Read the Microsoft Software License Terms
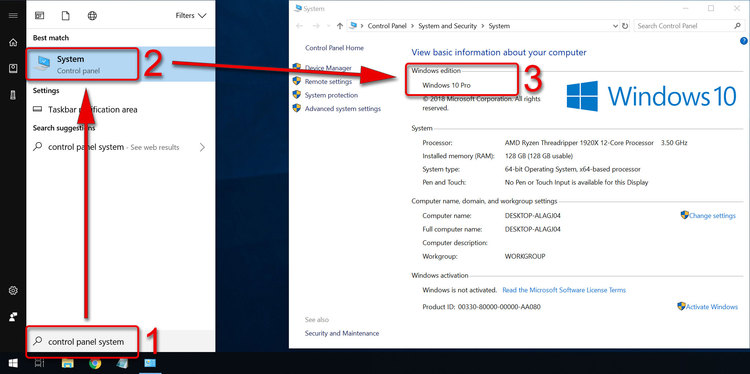 pyautogui.click(x=564, y=290)
